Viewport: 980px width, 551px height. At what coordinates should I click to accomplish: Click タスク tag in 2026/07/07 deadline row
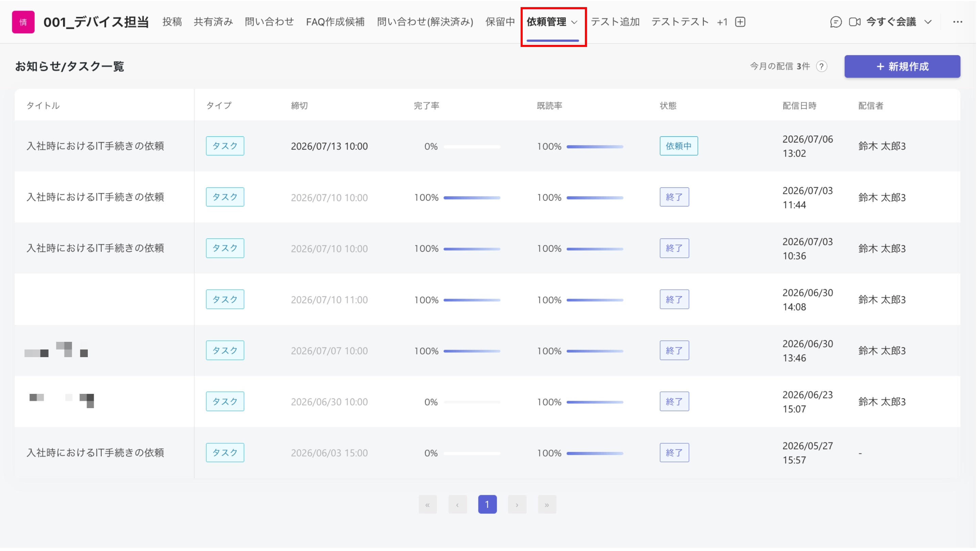[225, 350]
